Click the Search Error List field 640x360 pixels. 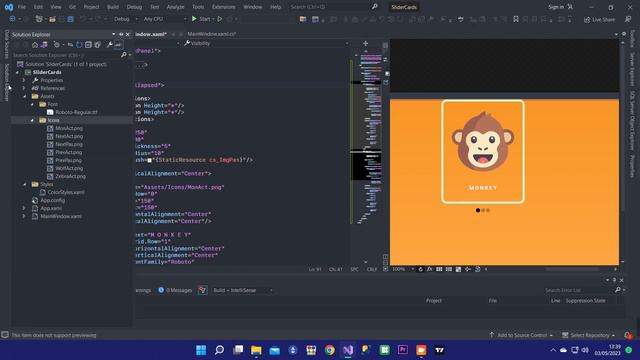click(579, 290)
